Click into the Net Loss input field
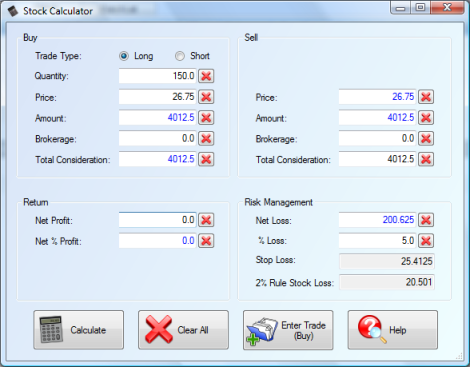 tap(378, 220)
